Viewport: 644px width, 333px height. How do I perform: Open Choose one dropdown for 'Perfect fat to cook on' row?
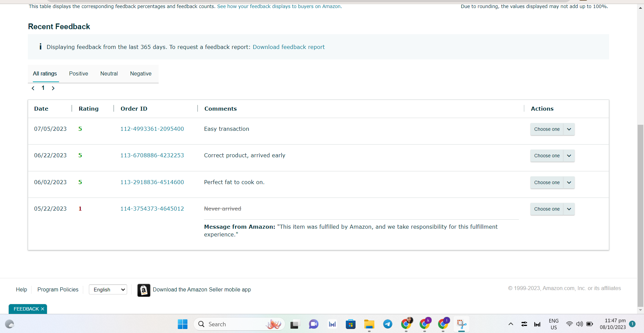552,182
